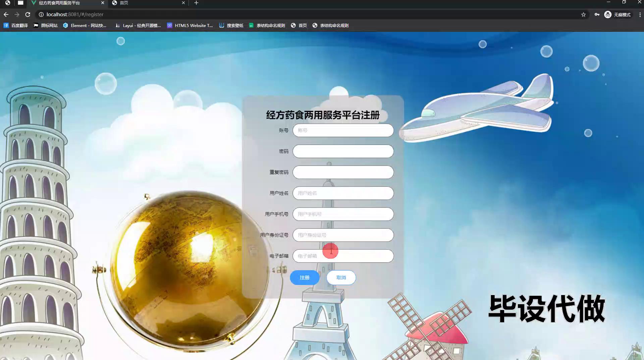
Task: Click the 取消 button
Action: [x=341, y=278]
